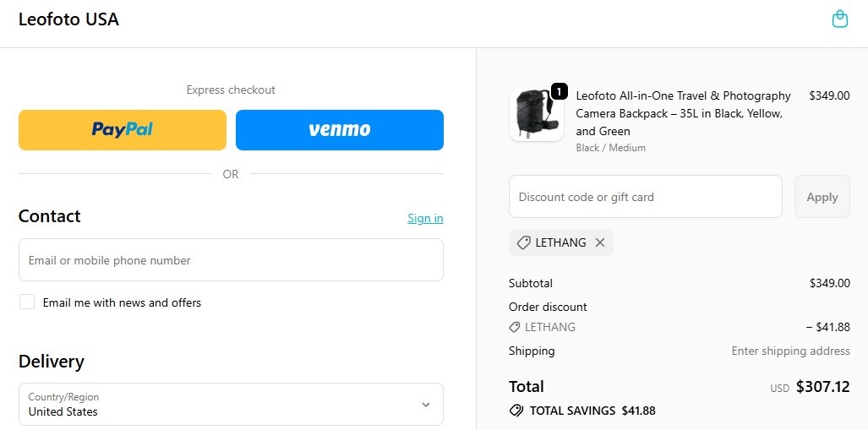Click the tag icon on LETHANG chip

523,242
